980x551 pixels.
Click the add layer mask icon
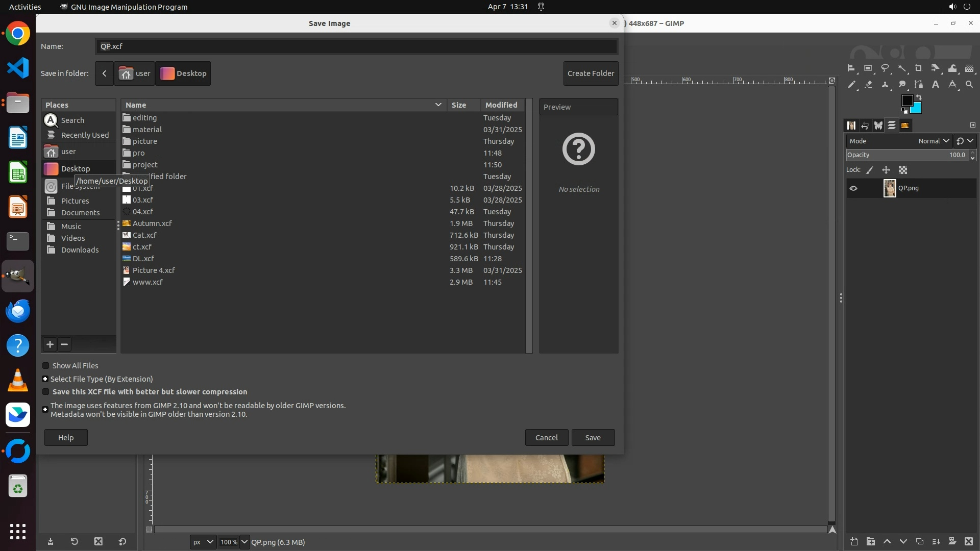[952, 541]
